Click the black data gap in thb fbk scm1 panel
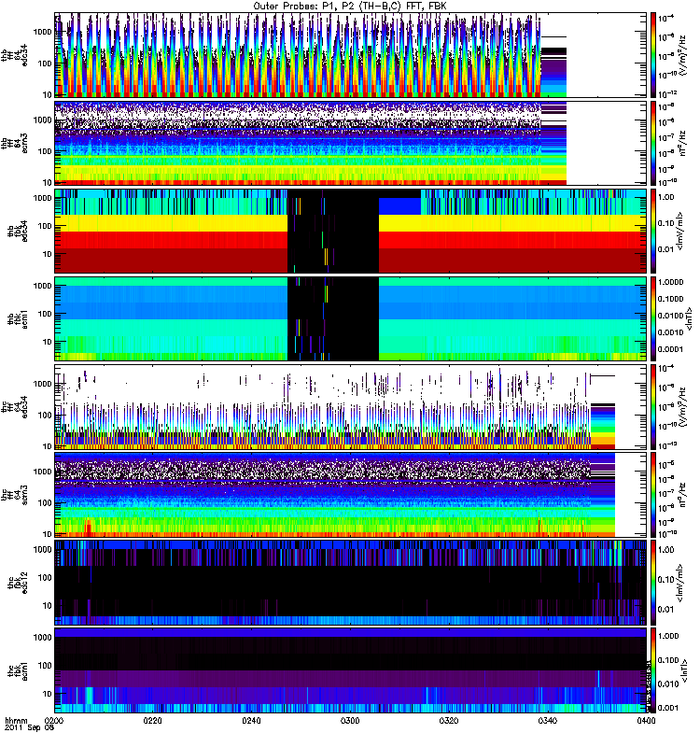This screenshot has height=747, width=700. pos(333,318)
